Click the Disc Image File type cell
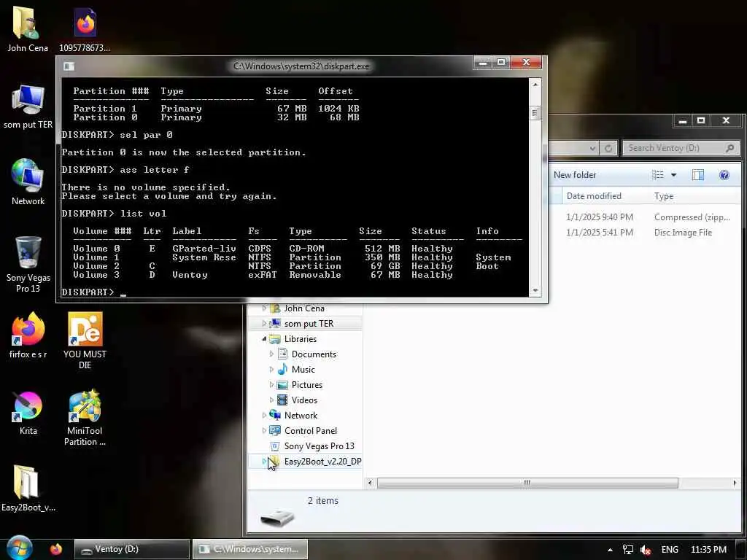747x560 pixels. click(683, 233)
